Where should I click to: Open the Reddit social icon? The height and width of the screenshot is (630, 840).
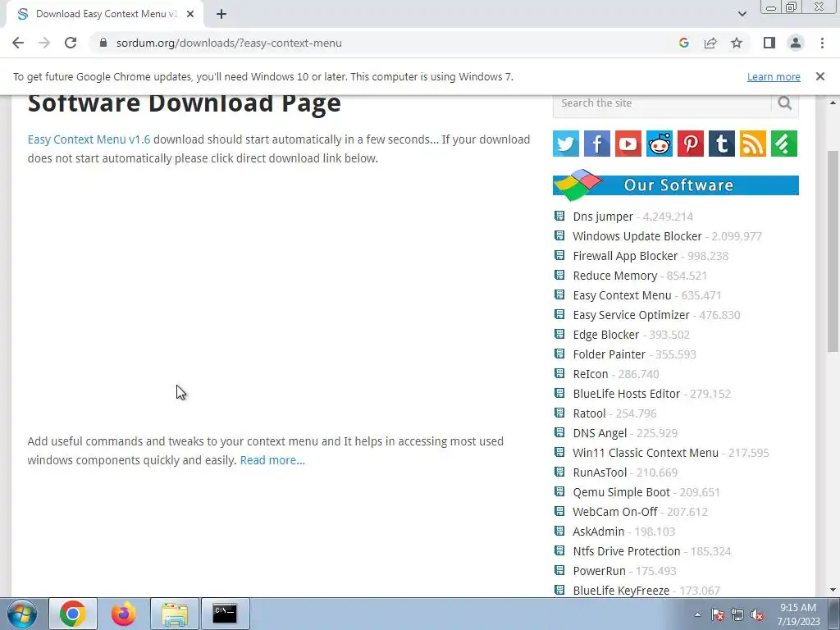pos(660,144)
